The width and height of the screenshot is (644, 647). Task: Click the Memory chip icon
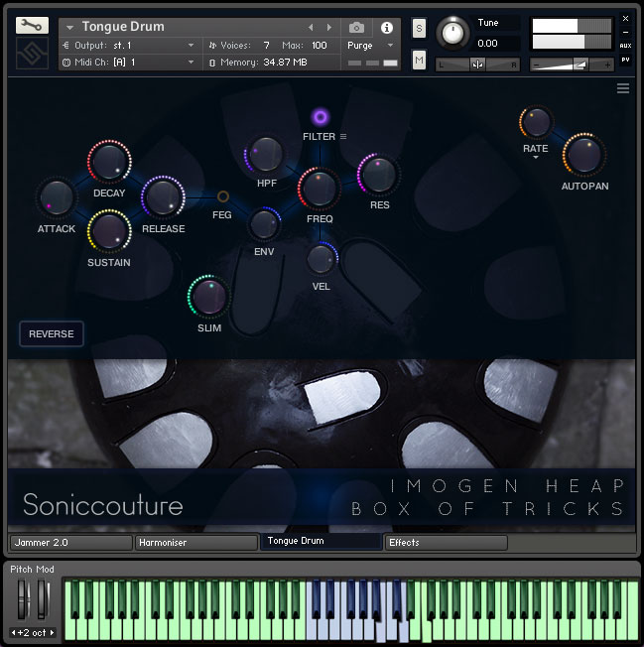coord(212,63)
